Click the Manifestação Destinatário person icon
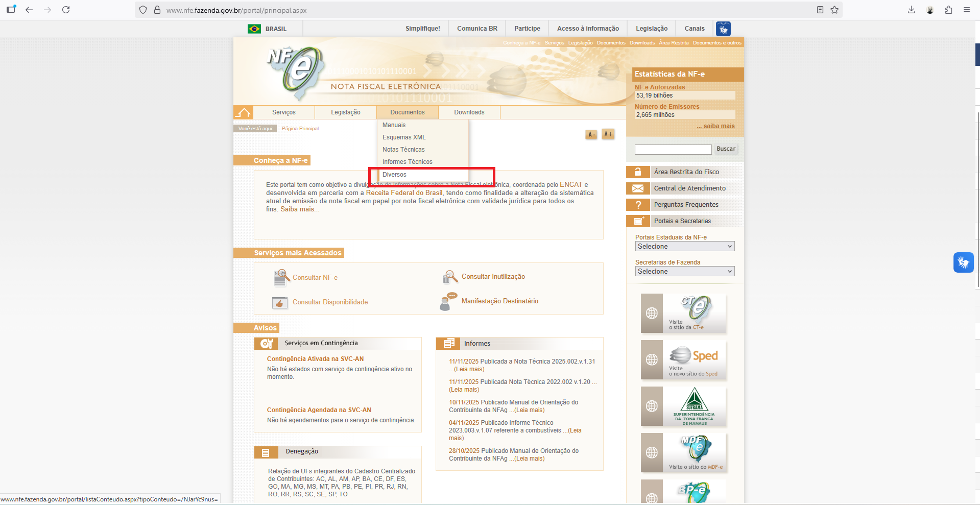Image resolution: width=980 pixels, height=505 pixels. [x=448, y=301]
